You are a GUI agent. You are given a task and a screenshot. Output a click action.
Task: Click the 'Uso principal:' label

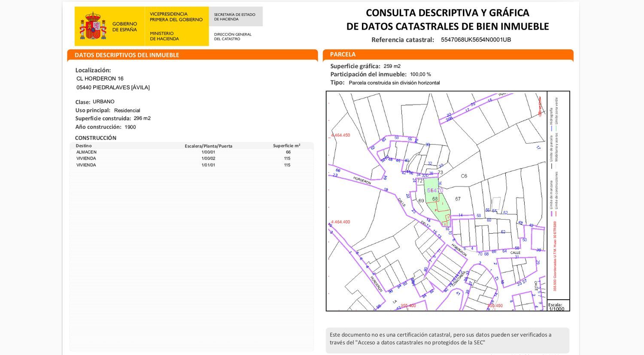(x=93, y=110)
